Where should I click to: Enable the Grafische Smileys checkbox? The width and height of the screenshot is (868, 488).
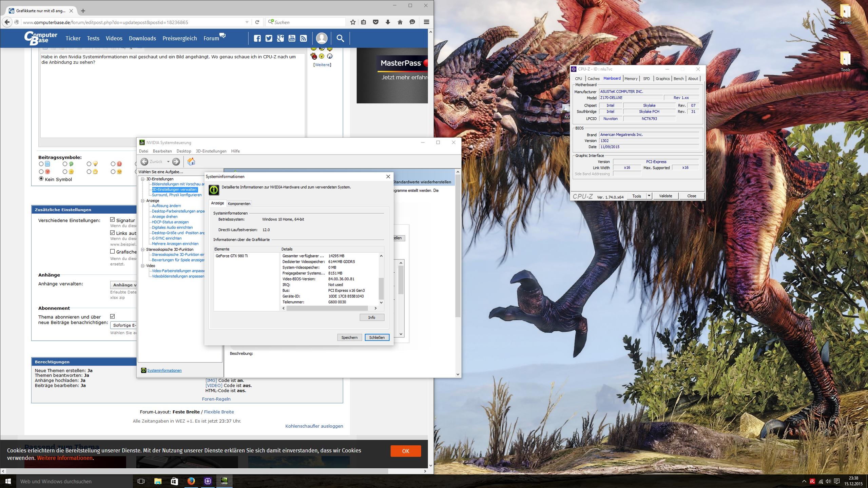click(113, 251)
